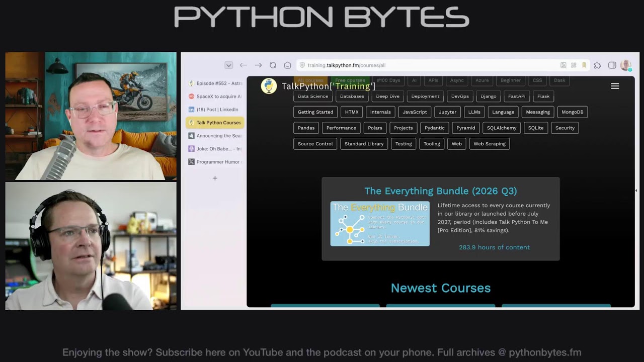Switch to the (18) Post | LinkedIn tab
The width and height of the screenshot is (644, 362).
tap(215, 110)
